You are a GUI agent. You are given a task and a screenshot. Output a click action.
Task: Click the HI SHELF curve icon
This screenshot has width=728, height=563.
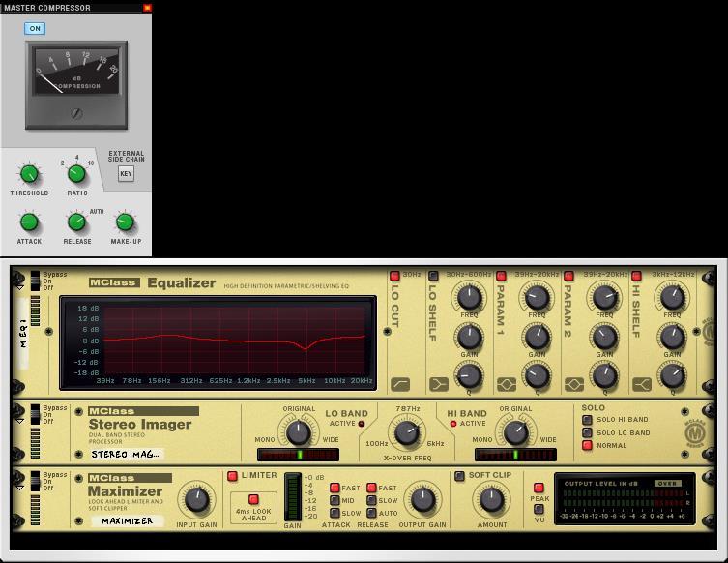click(642, 384)
